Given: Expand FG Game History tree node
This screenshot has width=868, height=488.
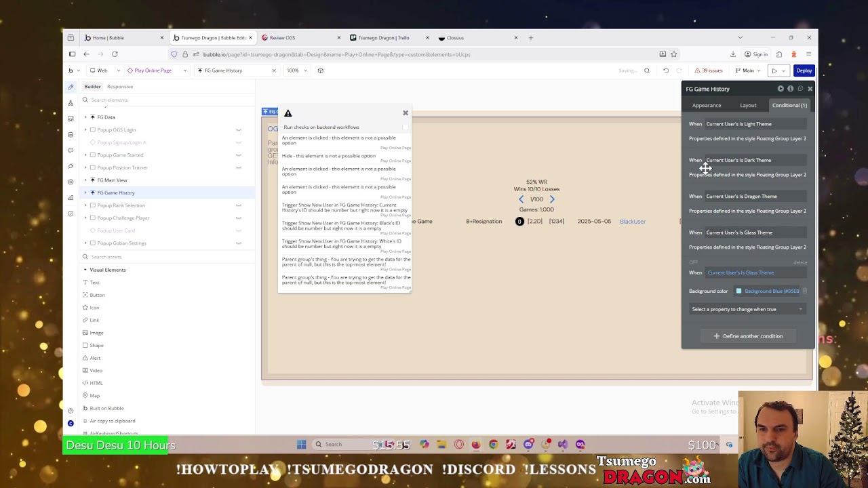Looking at the screenshot, I should tap(85, 192).
